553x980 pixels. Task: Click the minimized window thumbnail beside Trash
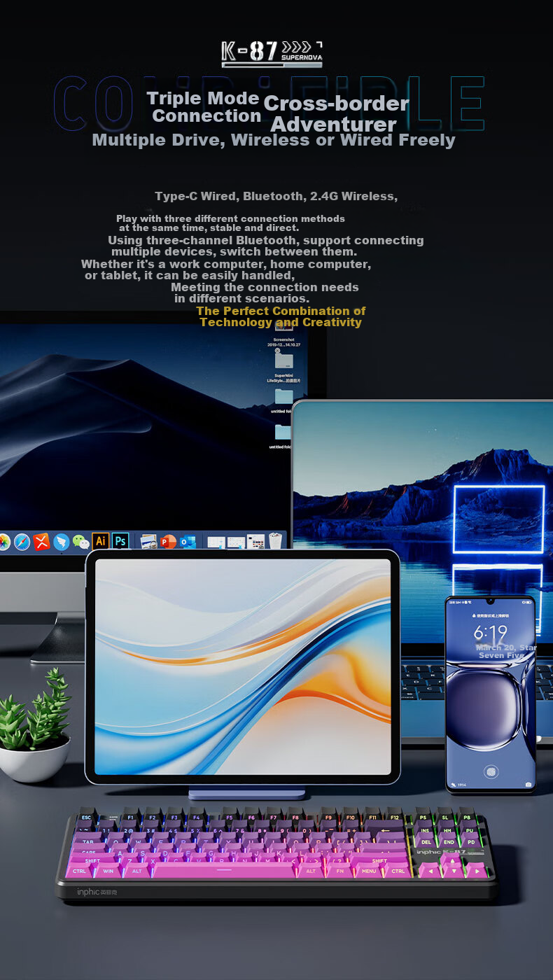[256, 542]
